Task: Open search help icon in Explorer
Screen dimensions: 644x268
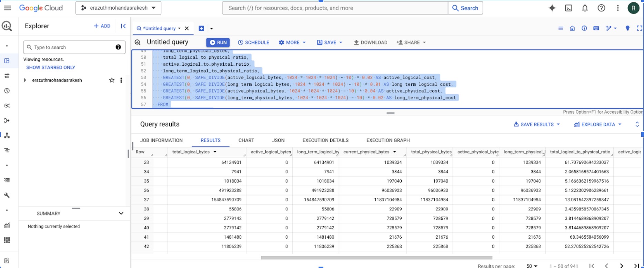Action: 118,47
